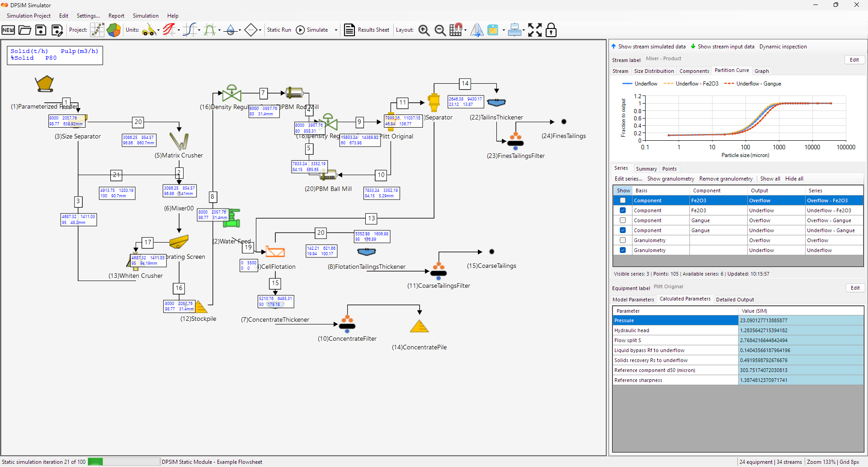Open dropdown arrow next to sticky note icon
This screenshot has width=868, height=467.
click(x=503, y=30)
